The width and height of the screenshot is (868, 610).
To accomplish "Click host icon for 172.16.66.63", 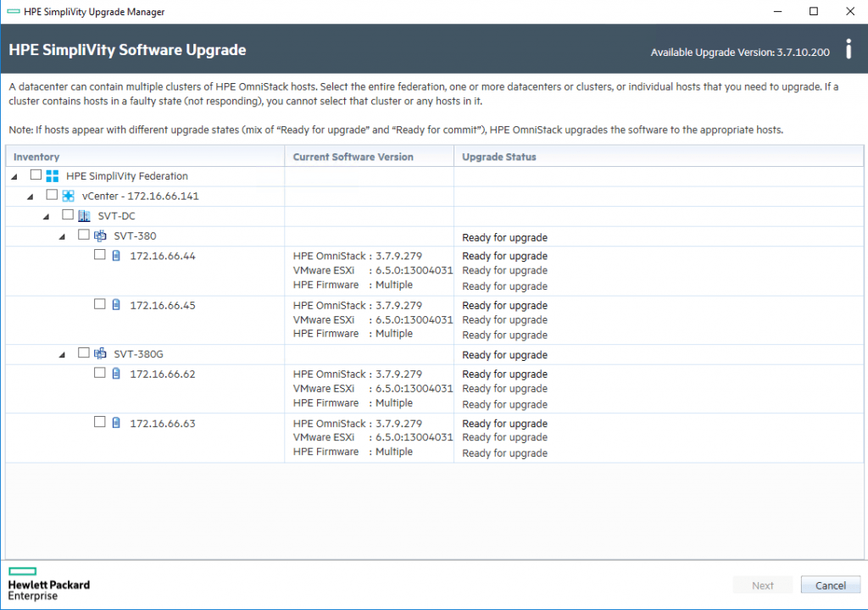I will pyautogui.click(x=116, y=423).
